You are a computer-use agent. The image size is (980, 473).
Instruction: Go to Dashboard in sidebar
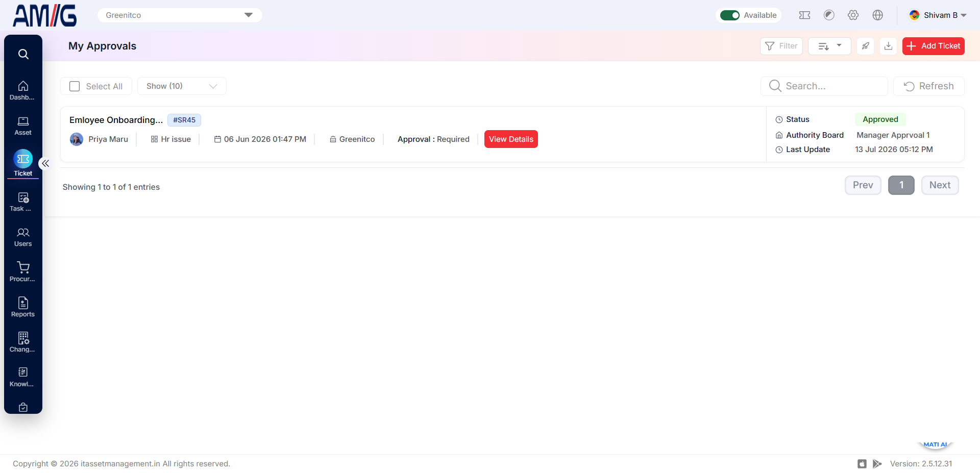click(23, 91)
